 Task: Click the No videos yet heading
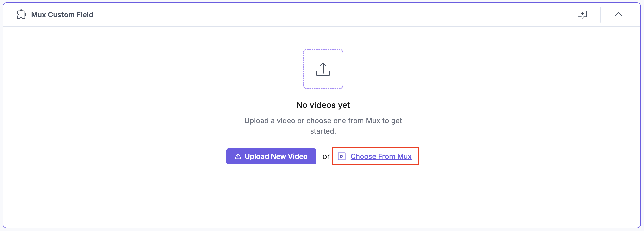323,105
